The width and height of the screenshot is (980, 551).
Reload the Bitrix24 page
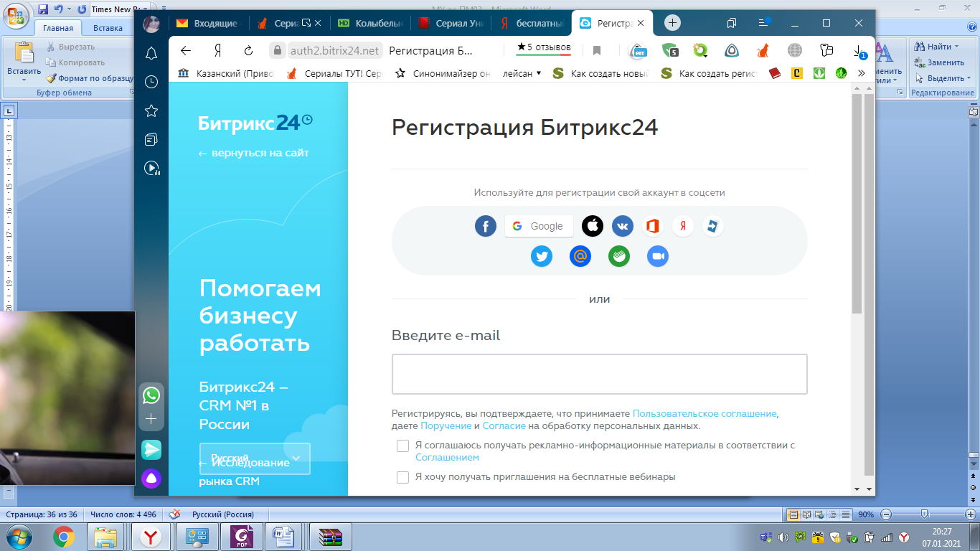tap(249, 50)
